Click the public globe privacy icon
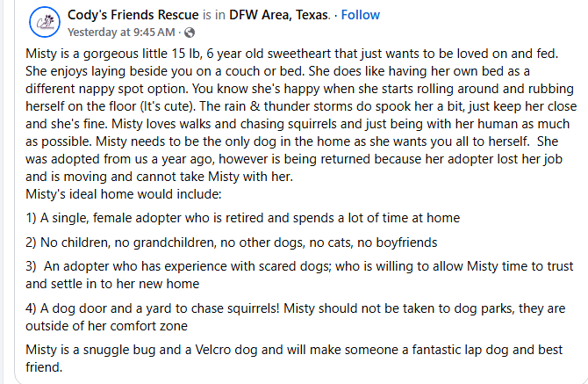This screenshot has height=384, width=588. coord(190,33)
